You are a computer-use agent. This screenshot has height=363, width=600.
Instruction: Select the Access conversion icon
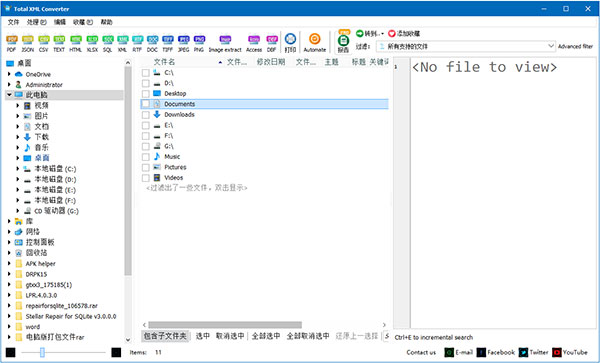(254, 43)
